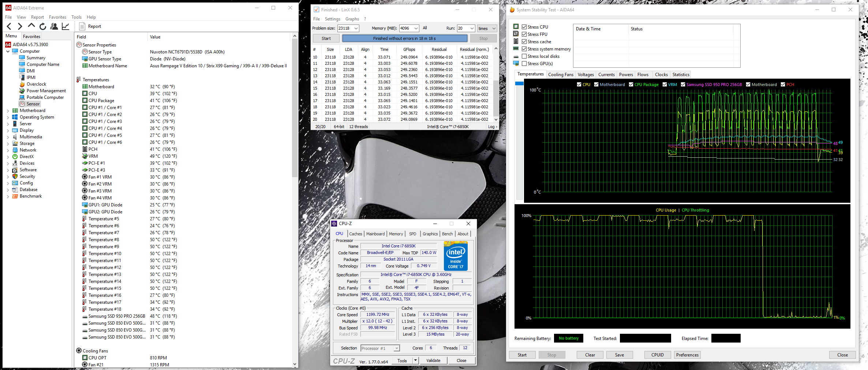Screen dimensions: 868x370
Task: Click the Storage icon in AIDA64 tree
Action: 15,143
